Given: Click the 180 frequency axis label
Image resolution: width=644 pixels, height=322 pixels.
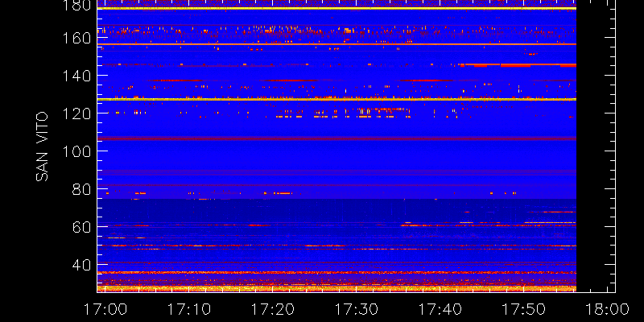Looking at the screenshot, I should pos(76,6).
